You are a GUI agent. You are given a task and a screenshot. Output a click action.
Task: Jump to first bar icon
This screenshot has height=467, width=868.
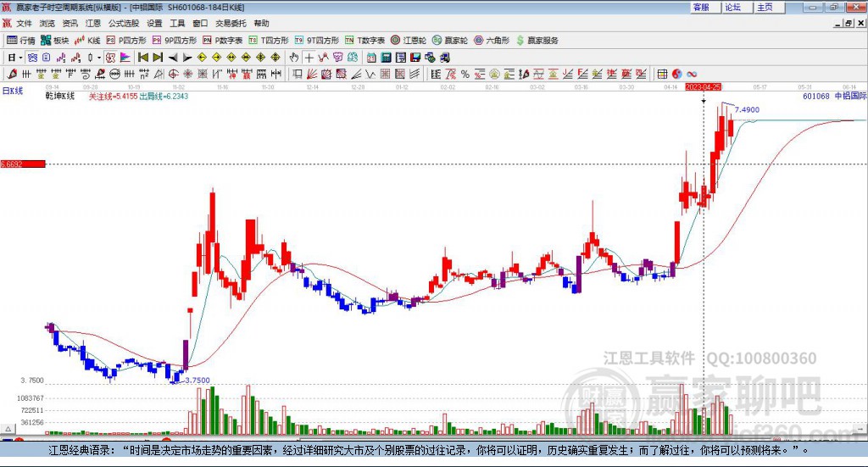coord(142,58)
